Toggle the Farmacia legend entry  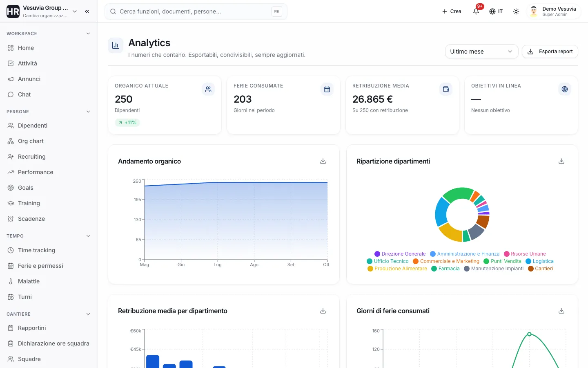click(x=445, y=269)
